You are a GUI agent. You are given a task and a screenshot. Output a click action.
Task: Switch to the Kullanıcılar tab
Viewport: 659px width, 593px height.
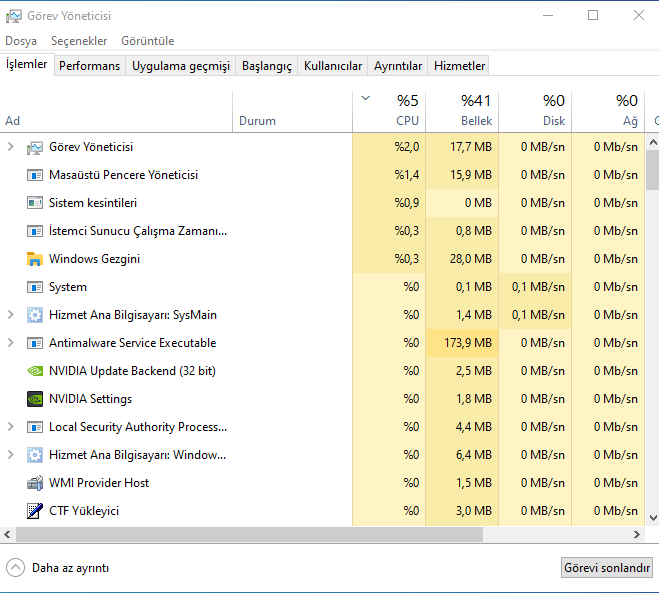(x=333, y=66)
